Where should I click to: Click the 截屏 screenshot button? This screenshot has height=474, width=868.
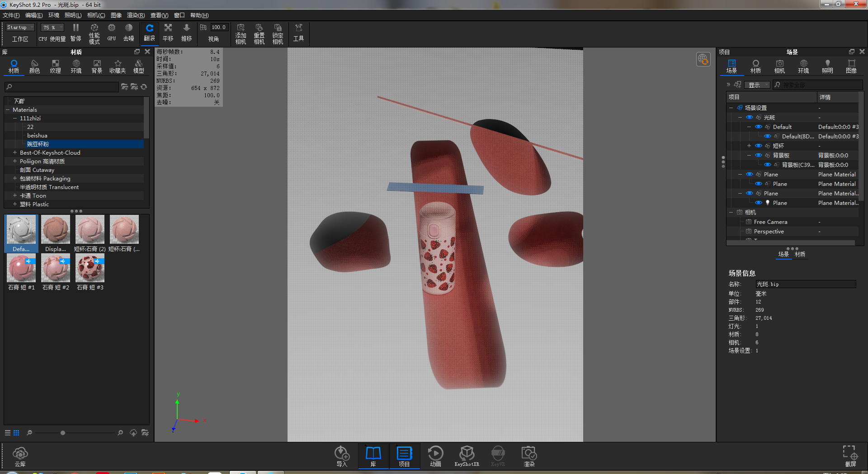click(x=850, y=456)
